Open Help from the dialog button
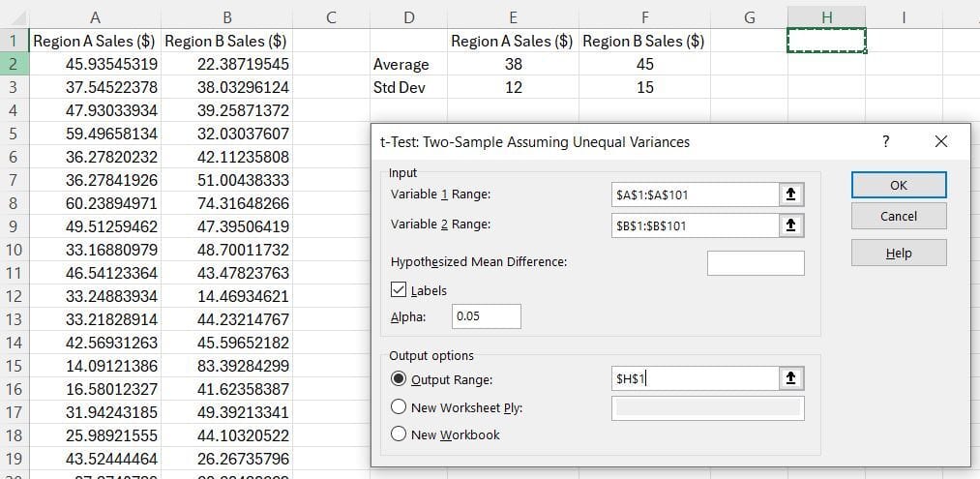The image size is (980, 479). [x=898, y=254]
